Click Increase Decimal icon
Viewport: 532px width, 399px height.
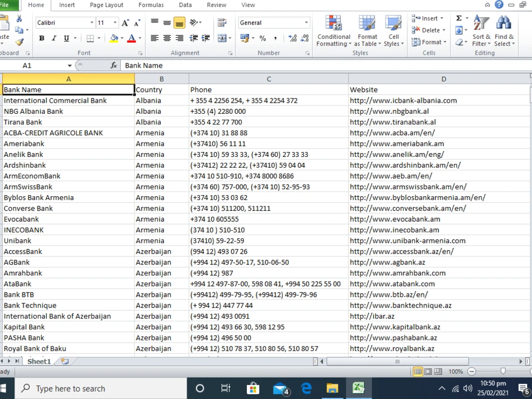pyautogui.click(x=292, y=38)
